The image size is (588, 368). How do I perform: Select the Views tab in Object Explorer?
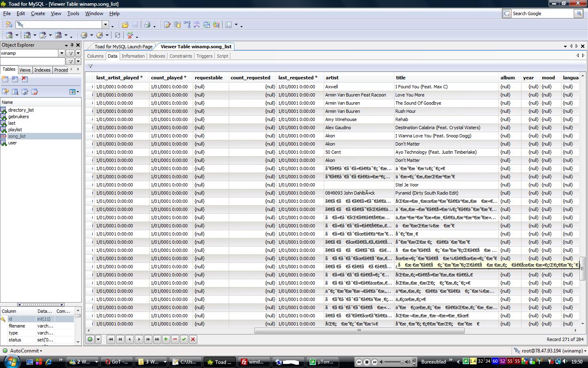25,70
